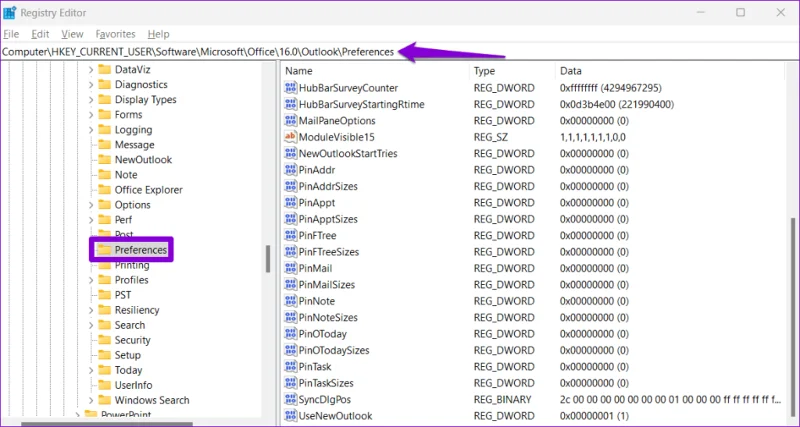Click the Forms folder icon
This screenshot has width=800, height=427.
tap(105, 114)
